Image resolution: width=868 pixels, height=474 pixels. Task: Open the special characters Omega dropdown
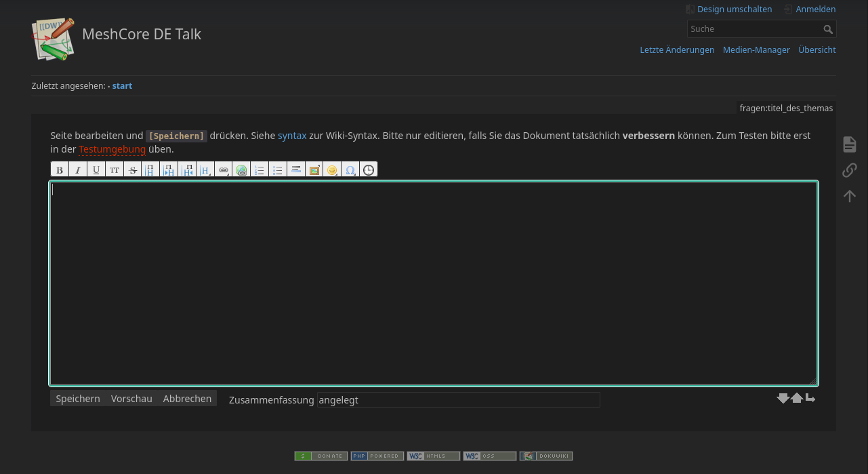350,170
